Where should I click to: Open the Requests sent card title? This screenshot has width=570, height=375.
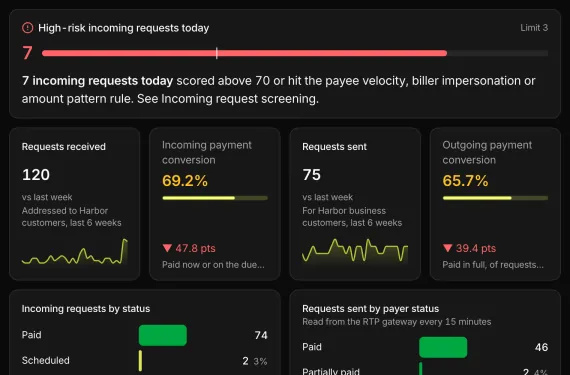click(x=334, y=146)
